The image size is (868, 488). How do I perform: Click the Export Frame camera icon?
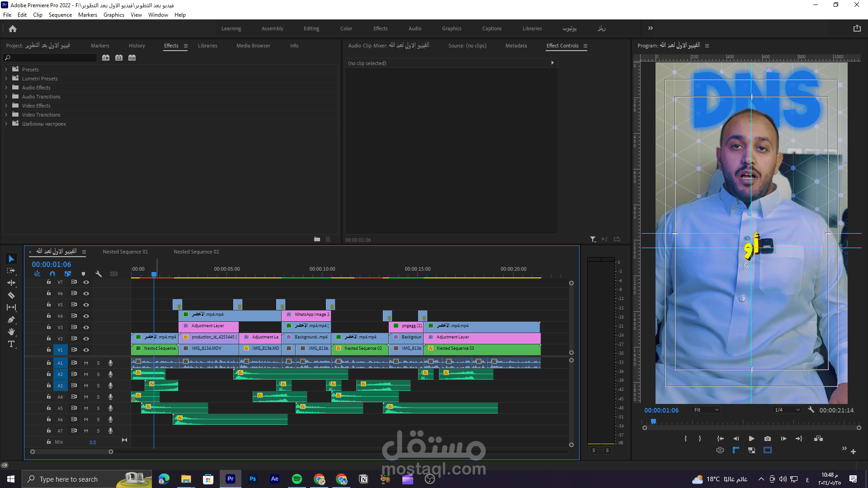pyautogui.click(x=768, y=438)
